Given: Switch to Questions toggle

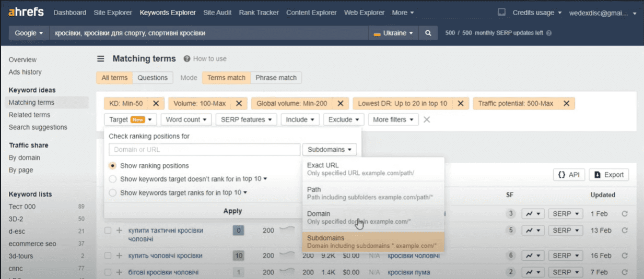Looking at the screenshot, I should click(x=153, y=78).
